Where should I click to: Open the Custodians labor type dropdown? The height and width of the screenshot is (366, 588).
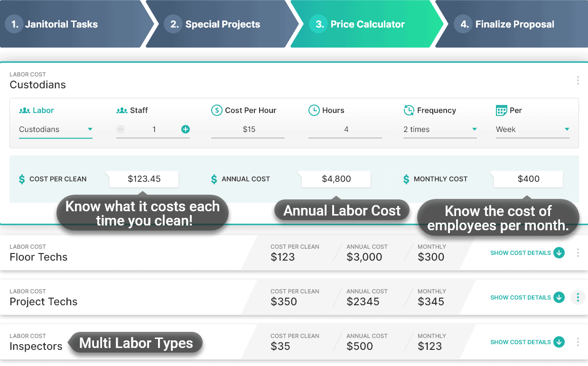90,129
